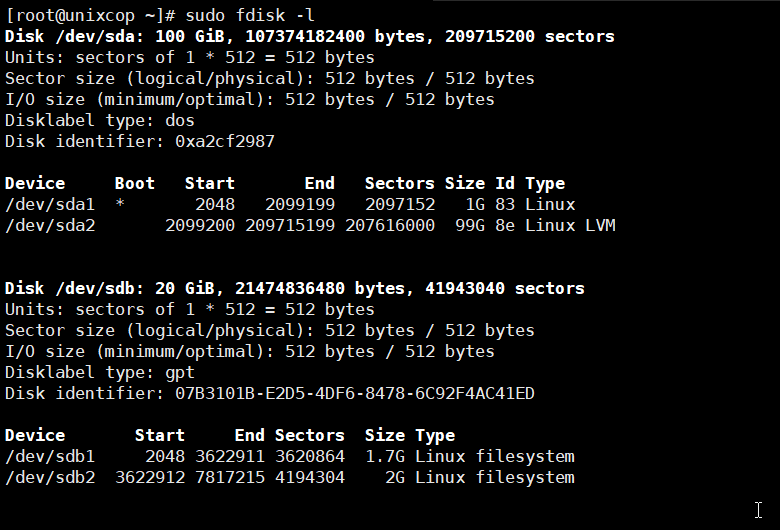Screen dimensions: 780x530
Task: Select the /dev/sda2 device entry
Action: point(50,225)
